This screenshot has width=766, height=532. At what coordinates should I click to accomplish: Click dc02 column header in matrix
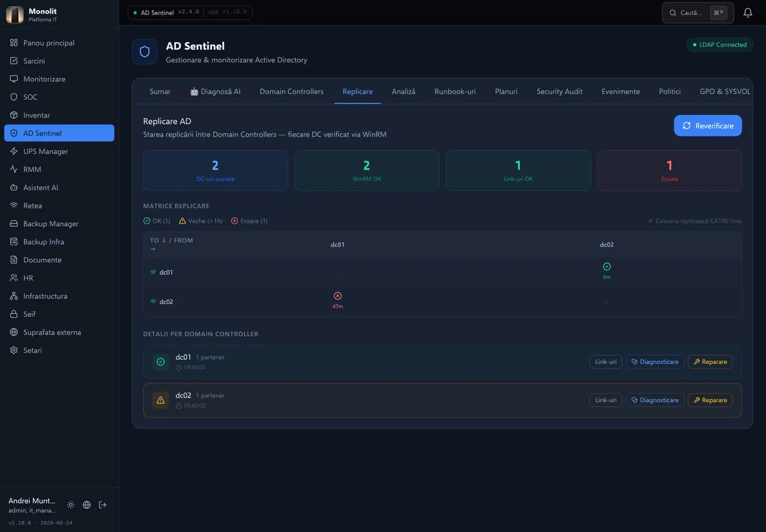[x=607, y=244]
